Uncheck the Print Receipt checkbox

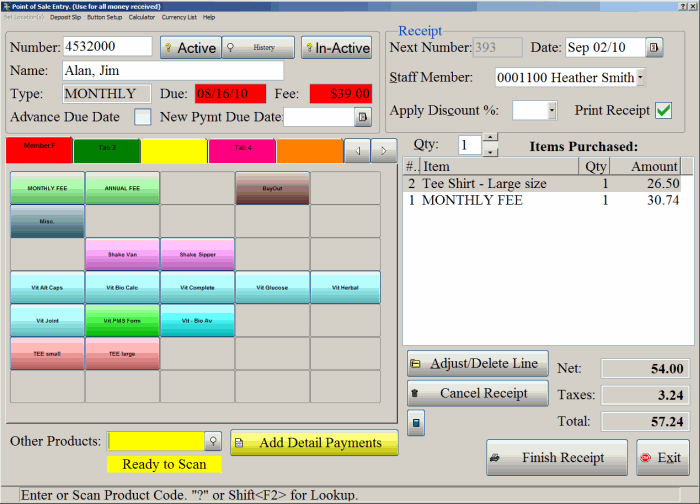tap(663, 110)
